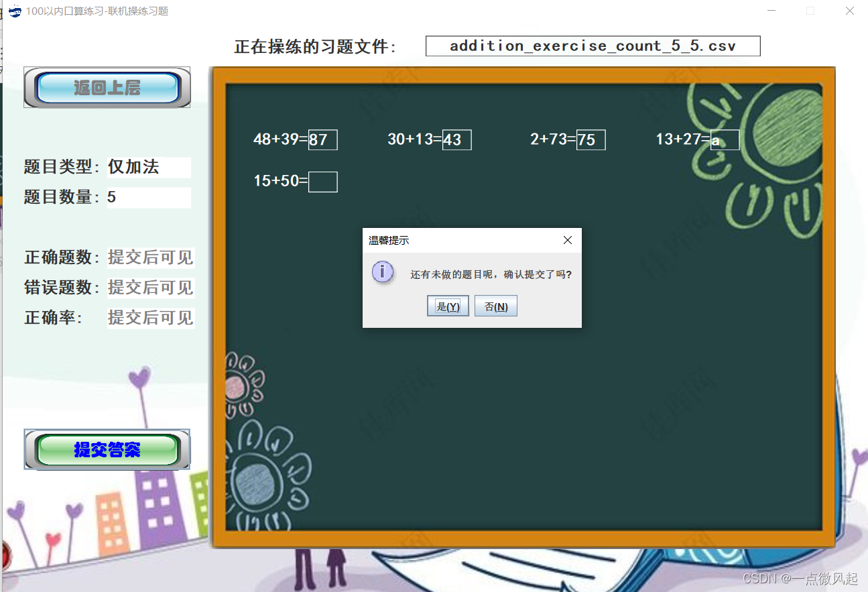Click the answer field containing 43
The width and height of the screenshot is (868, 592).
point(456,139)
